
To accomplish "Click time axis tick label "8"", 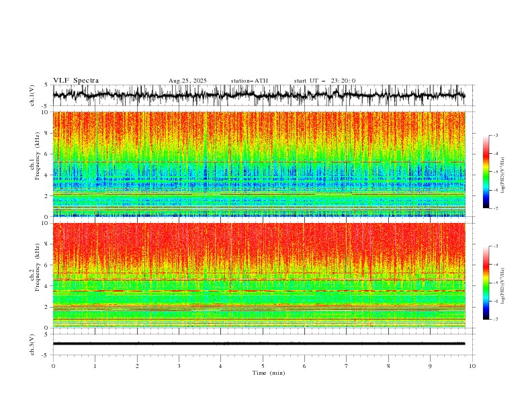I will (388, 366).
